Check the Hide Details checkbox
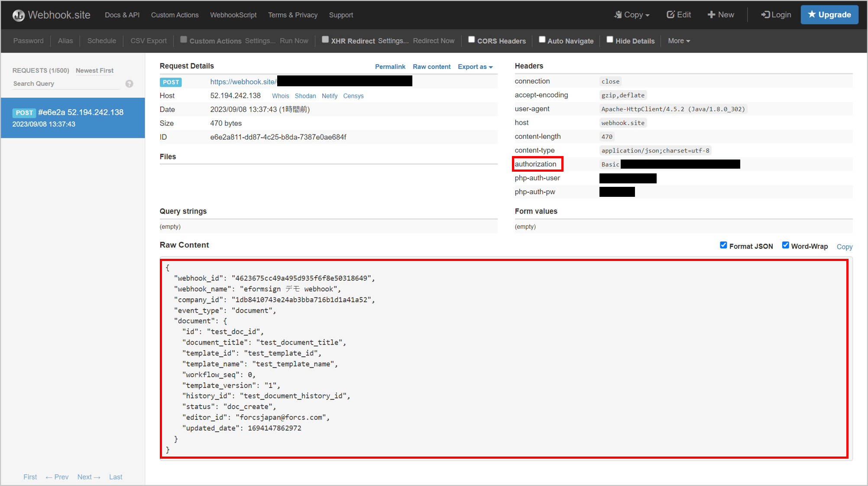 click(x=610, y=39)
